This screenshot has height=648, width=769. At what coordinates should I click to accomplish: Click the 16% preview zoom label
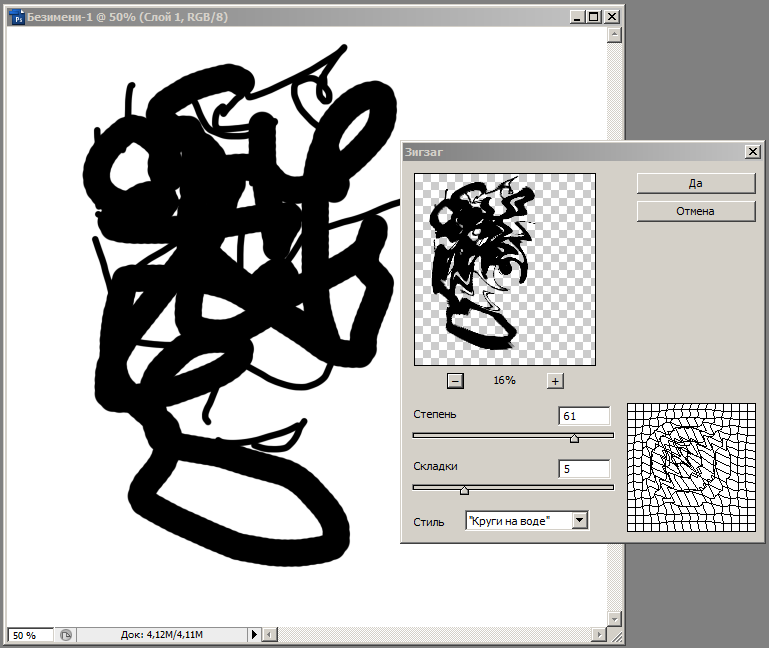tap(504, 380)
